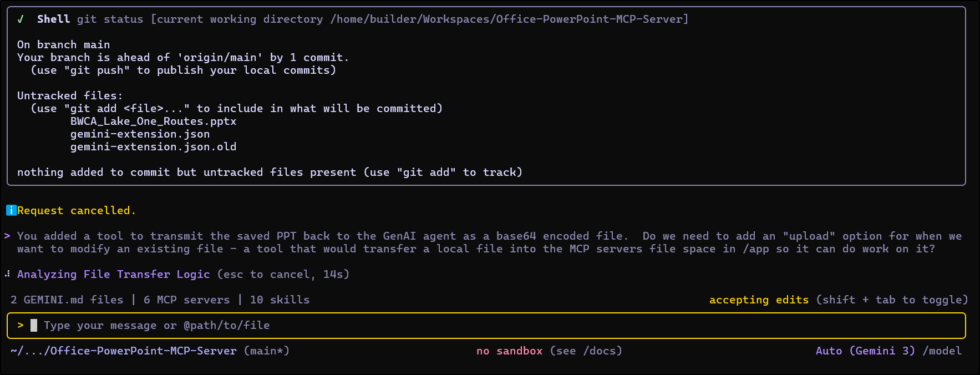Click the 2 GEMINI.md files status item
This screenshot has width=980, height=375.
67,300
